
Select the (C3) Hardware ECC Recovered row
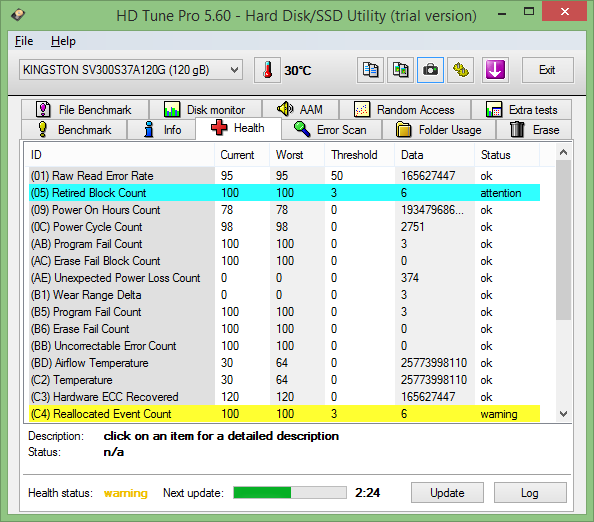[x=284, y=397]
